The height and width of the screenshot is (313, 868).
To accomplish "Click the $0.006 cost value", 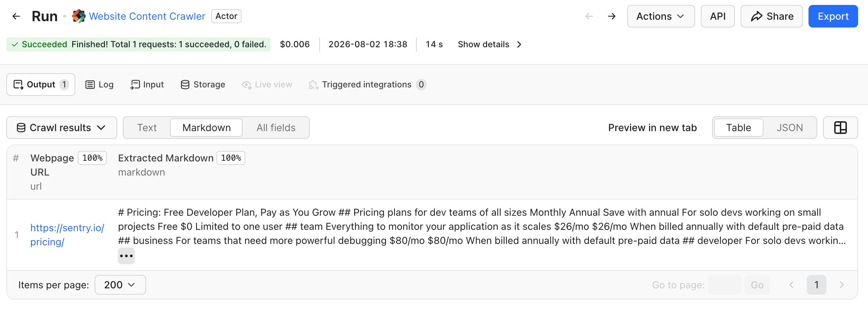I will pos(295,44).
